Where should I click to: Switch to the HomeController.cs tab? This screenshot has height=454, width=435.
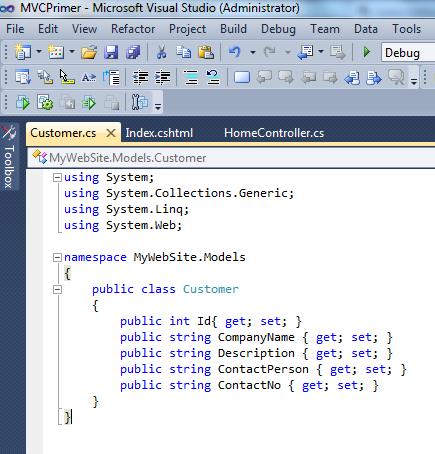click(x=274, y=133)
